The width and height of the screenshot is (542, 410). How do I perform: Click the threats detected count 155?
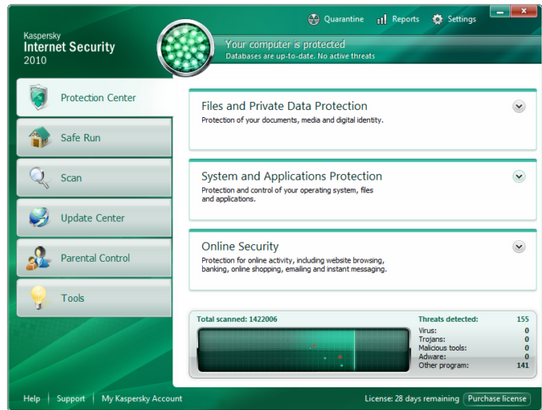523,319
